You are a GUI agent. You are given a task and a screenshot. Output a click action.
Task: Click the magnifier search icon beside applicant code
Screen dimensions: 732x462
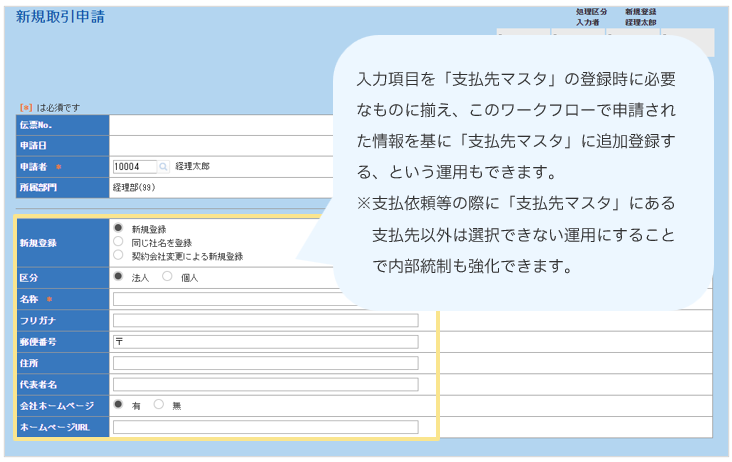click(164, 167)
